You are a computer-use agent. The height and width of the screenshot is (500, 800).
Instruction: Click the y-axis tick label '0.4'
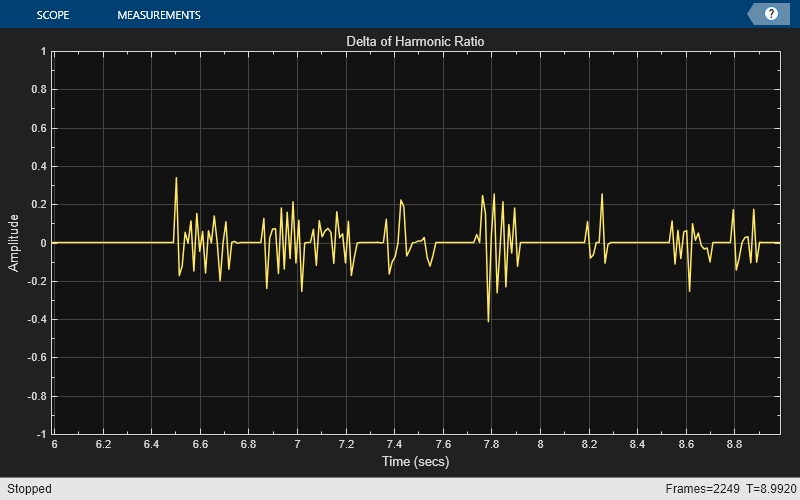pos(39,166)
